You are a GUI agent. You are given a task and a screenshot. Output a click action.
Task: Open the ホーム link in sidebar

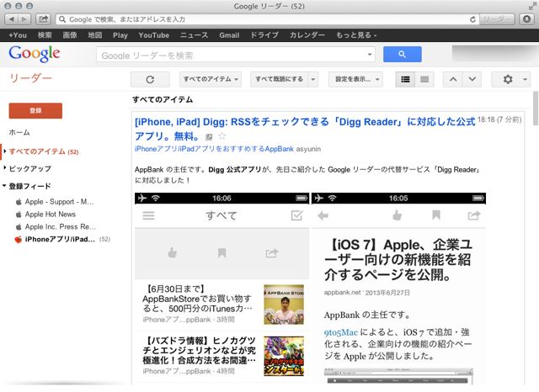19,133
